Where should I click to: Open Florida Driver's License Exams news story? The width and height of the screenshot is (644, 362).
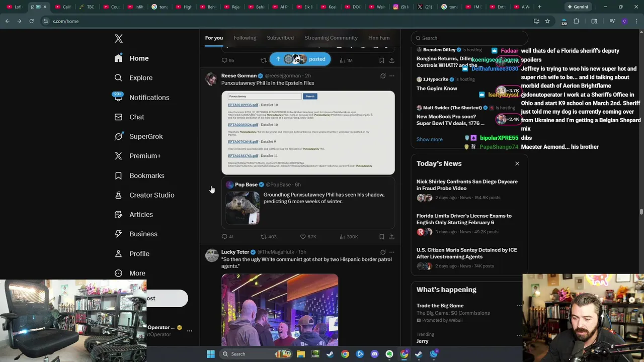click(x=469, y=224)
